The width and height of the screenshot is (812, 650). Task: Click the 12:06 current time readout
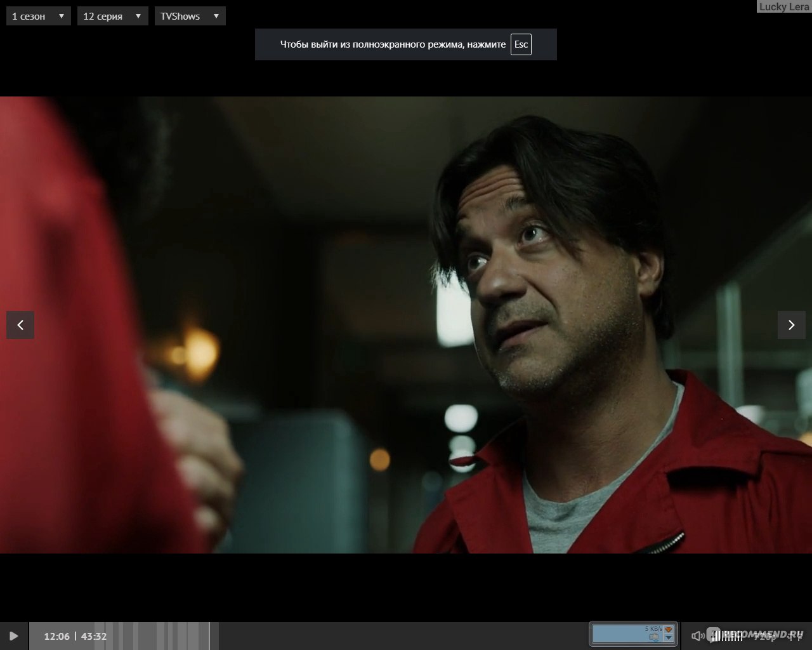point(56,636)
